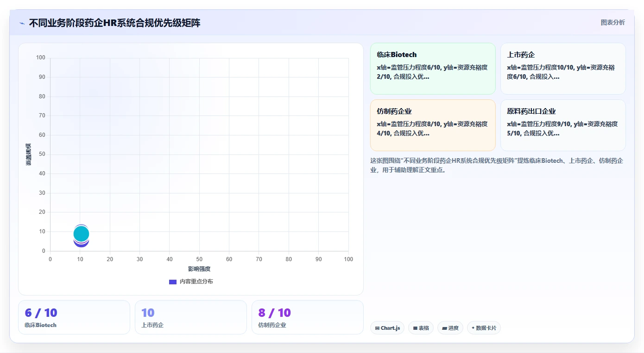Open the 原料药出口企业 info card
Viewport: 644px width, 353px height.
tap(563, 125)
